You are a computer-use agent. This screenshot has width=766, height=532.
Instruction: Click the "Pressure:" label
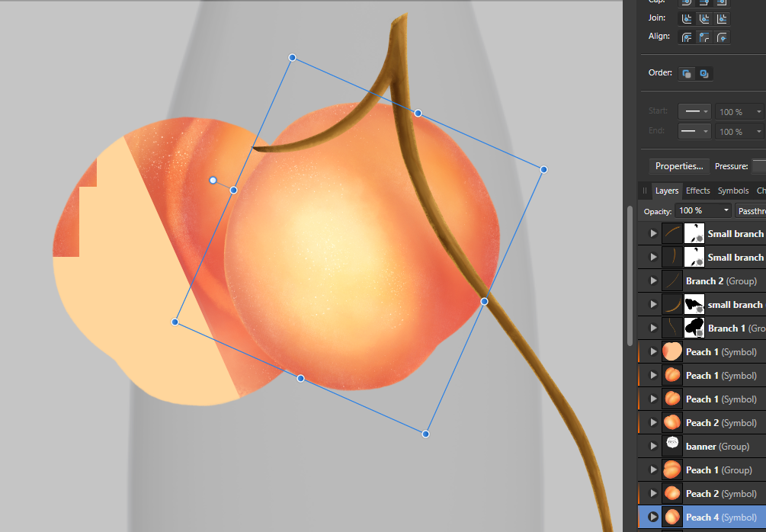coord(731,166)
